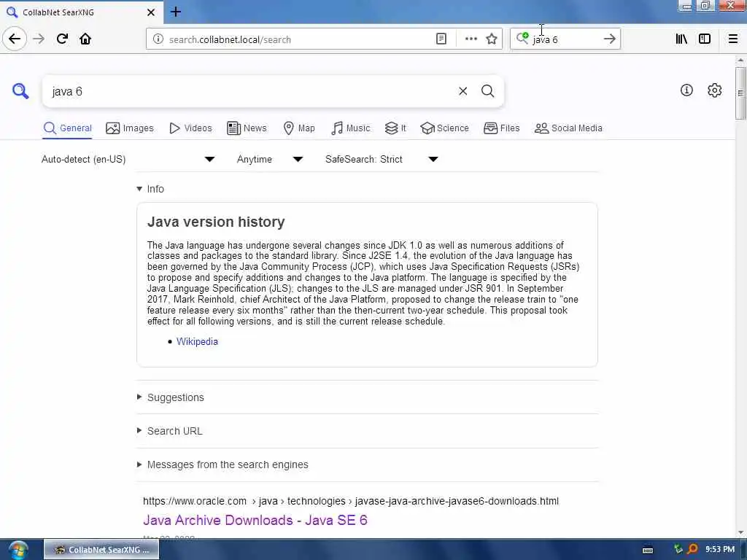Open page actions three-dot menu
This screenshot has height=560, width=747.
click(471, 39)
